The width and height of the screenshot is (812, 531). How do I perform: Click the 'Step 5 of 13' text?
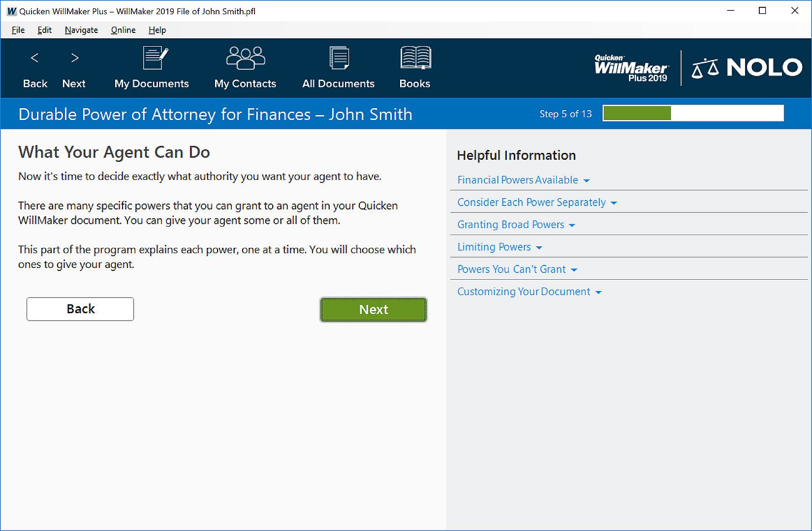[565, 114]
